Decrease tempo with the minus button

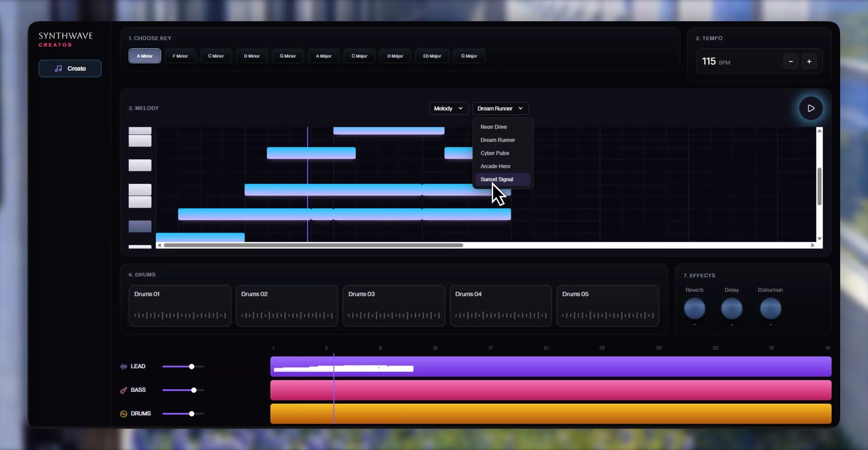click(x=790, y=61)
